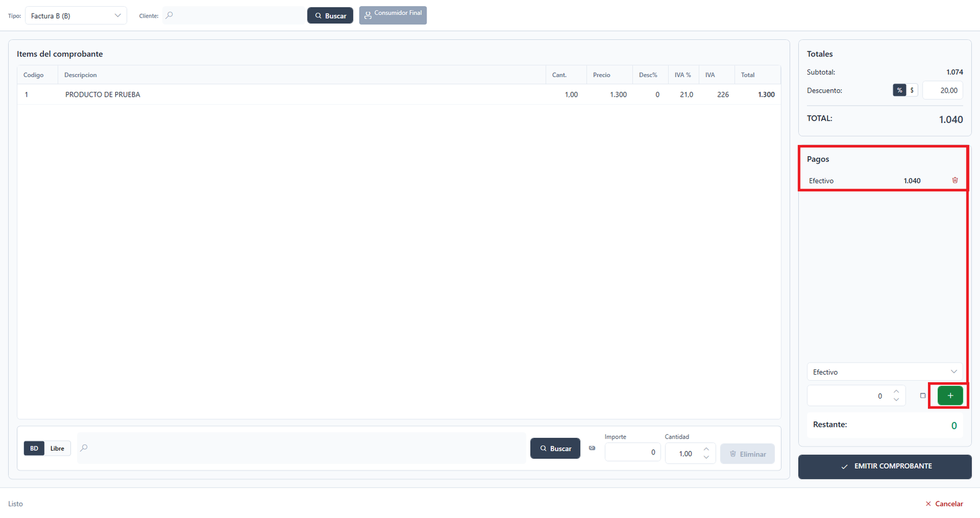Add payment with green plus button
980x518 pixels.
[950, 396]
